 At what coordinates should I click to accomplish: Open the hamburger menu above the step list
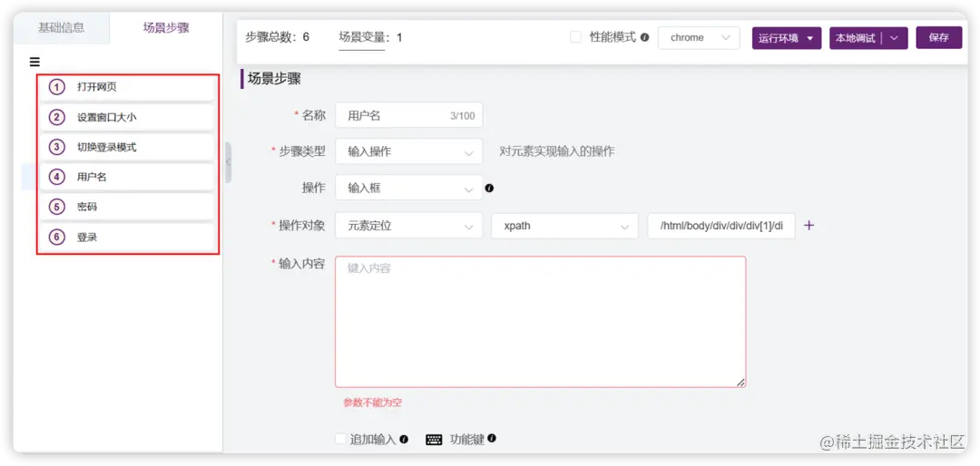[34, 62]
